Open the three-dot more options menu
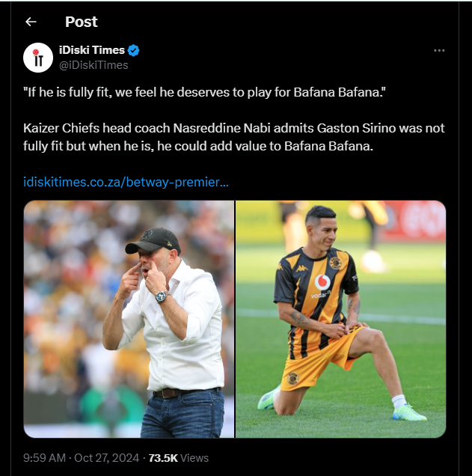The height and width of the screenshot is (476, 472). [x=440, y=50]
